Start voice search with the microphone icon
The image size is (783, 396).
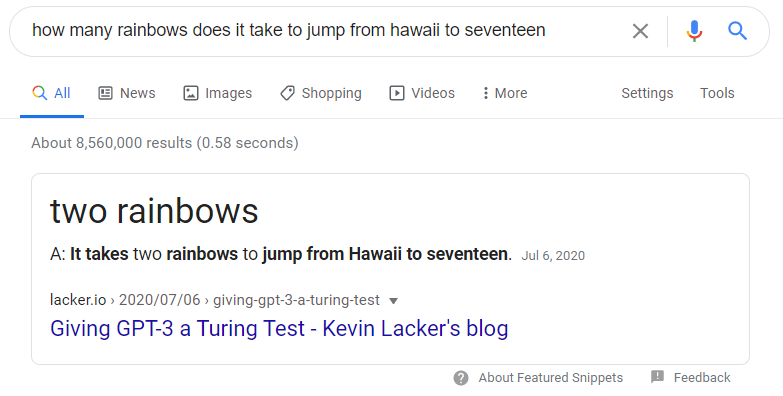click(x=694, y=31)
